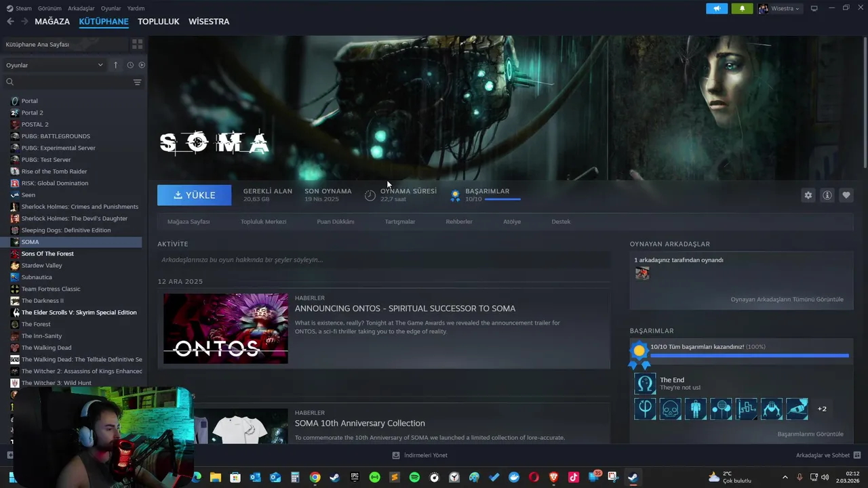Screen dimensions: 868x488
Task: Open Başarımlarımı Görüntüle link
Action: point(810,434)
